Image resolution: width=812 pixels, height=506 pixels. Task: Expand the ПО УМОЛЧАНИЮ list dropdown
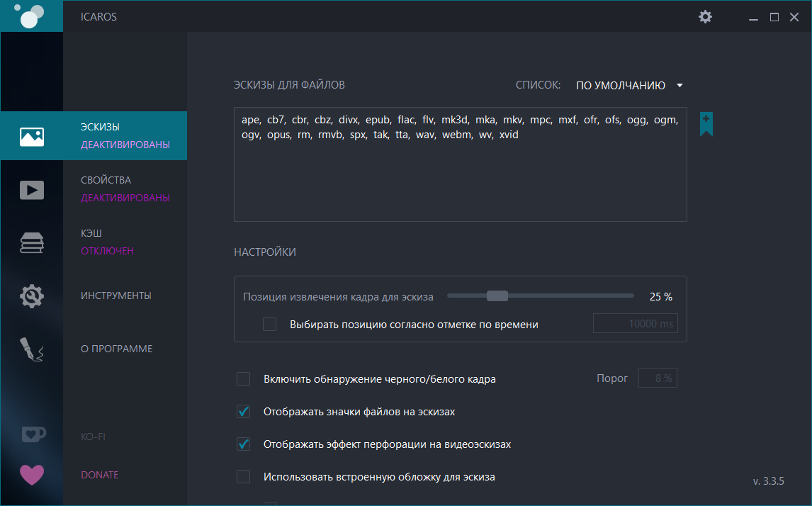(x=629, y=86)
